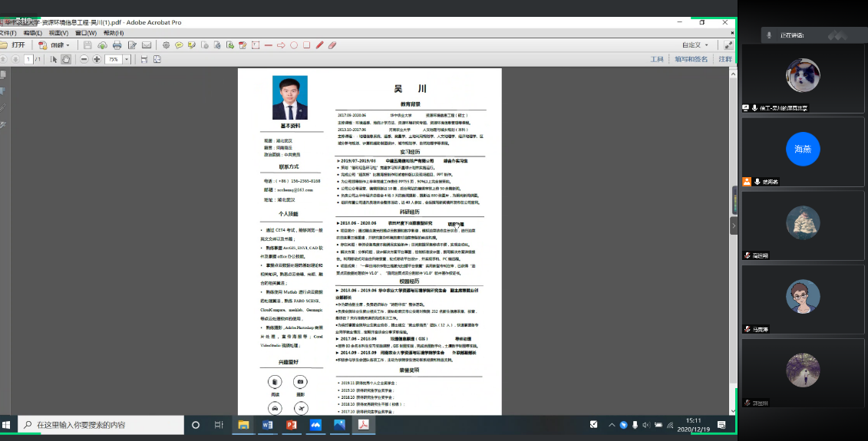Viewport: 868px width, 441px height.
Task: Click the Print icon in toolbar
Action: coord(117,45)
